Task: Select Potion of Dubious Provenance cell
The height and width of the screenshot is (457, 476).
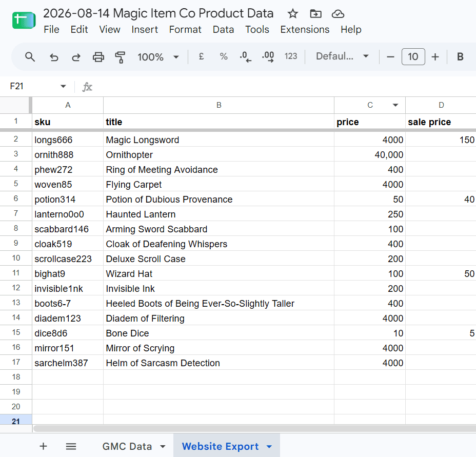Action: (219, 199)
